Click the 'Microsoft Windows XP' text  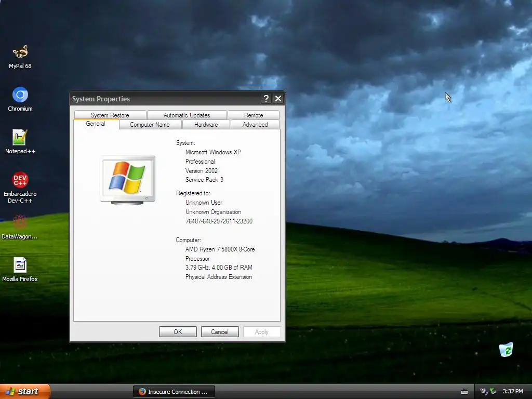(213, 152)
